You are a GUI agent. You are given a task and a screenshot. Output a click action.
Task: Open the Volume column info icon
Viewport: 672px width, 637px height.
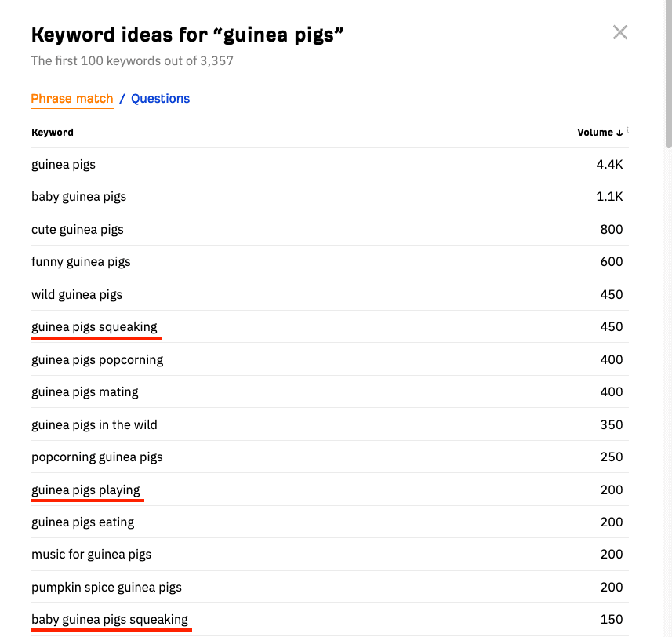[x=627, y=129]
